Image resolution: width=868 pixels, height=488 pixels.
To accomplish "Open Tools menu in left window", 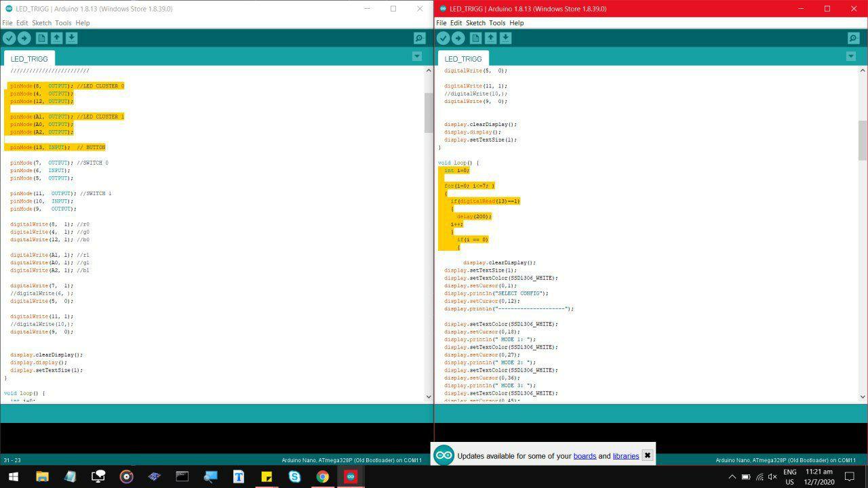I will (63, 23).
